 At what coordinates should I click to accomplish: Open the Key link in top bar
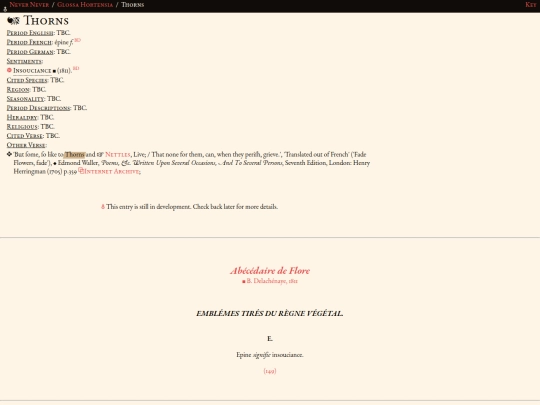click(530, 5)
